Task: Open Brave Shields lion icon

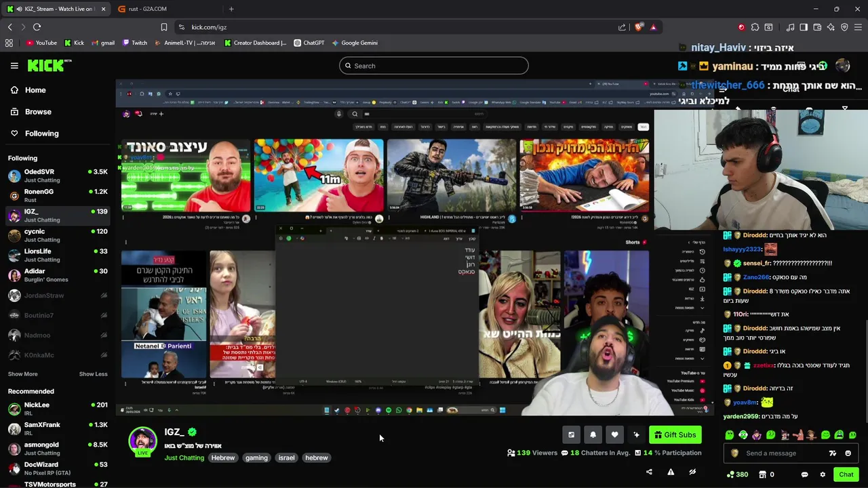Action: pos(639,27)
